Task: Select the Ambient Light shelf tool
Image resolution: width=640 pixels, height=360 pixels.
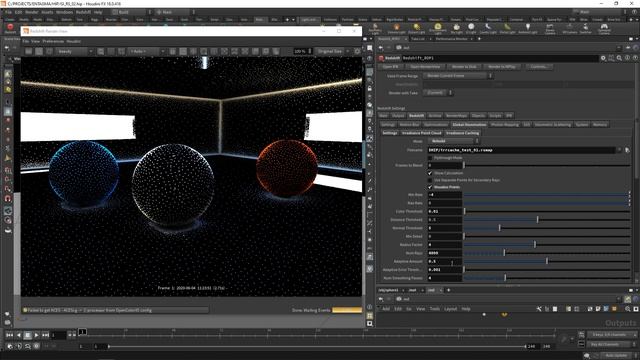Action: (x=528, y=28)
